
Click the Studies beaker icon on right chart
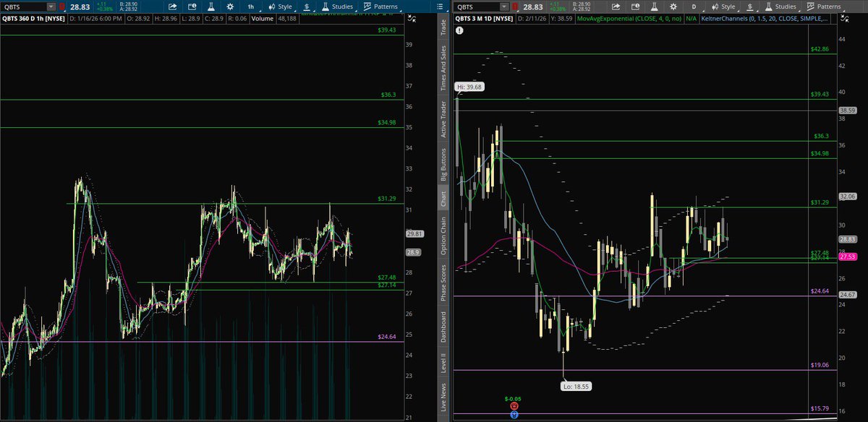point(770,7)
